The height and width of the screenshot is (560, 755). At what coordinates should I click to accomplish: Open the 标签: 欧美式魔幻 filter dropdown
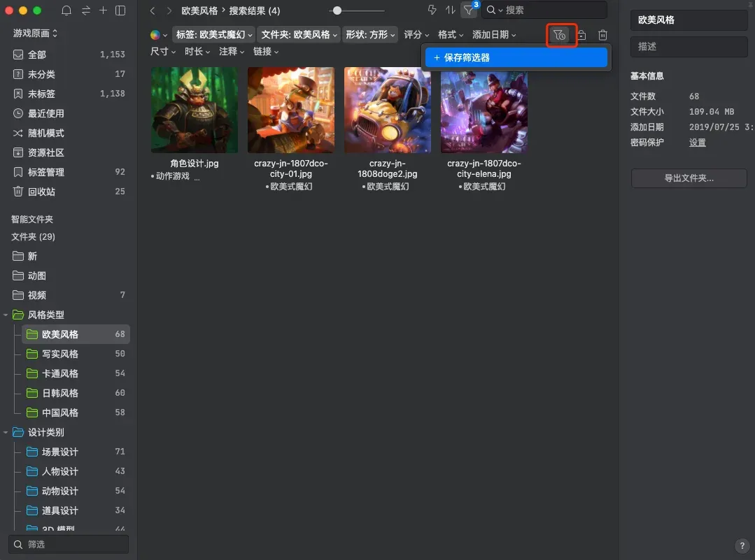(214, 35)
